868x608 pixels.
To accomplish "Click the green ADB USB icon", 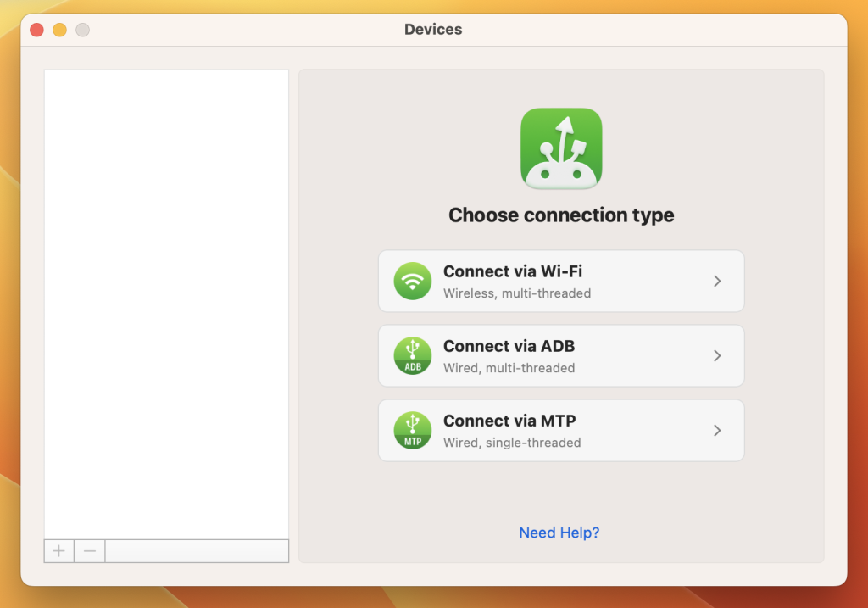I will pyautogui.click(x=413, y=356).
